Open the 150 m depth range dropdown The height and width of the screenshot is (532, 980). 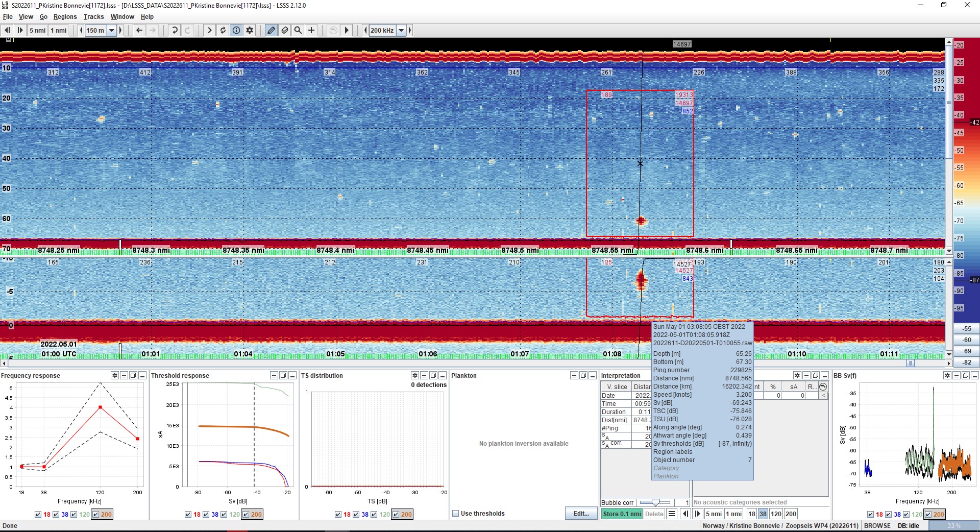point(111,30)
